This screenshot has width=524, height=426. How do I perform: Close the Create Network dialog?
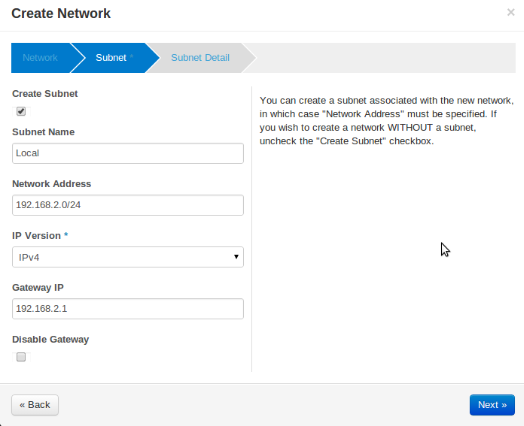pyautogui.click(x=510, y=13)
